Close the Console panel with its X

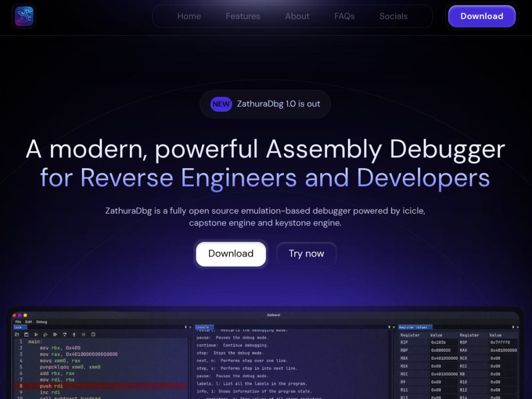coord(394,327)
